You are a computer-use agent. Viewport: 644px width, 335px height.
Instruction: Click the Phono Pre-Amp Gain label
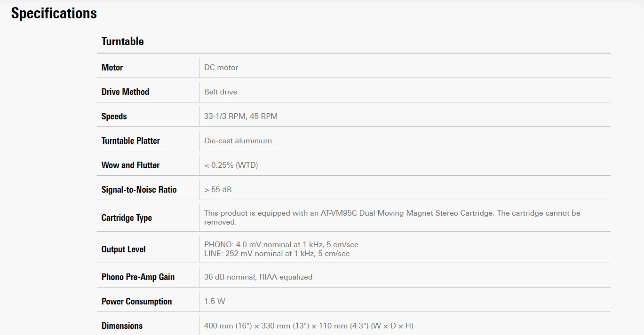coord(138,277)
